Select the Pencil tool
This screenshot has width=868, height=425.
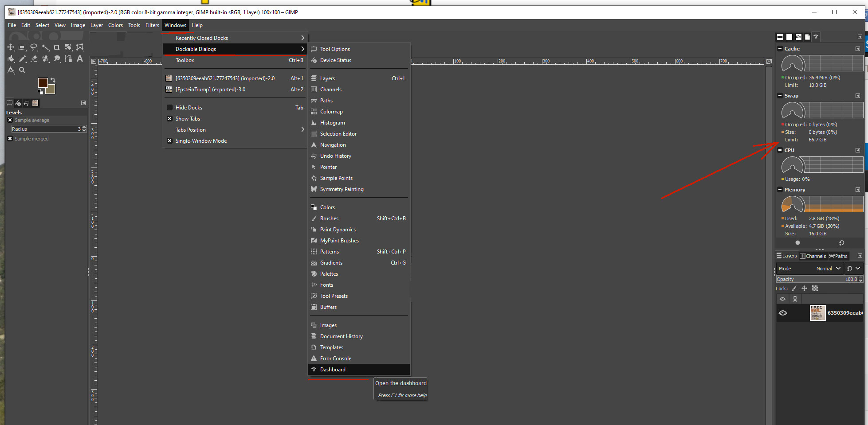point(22,58)
